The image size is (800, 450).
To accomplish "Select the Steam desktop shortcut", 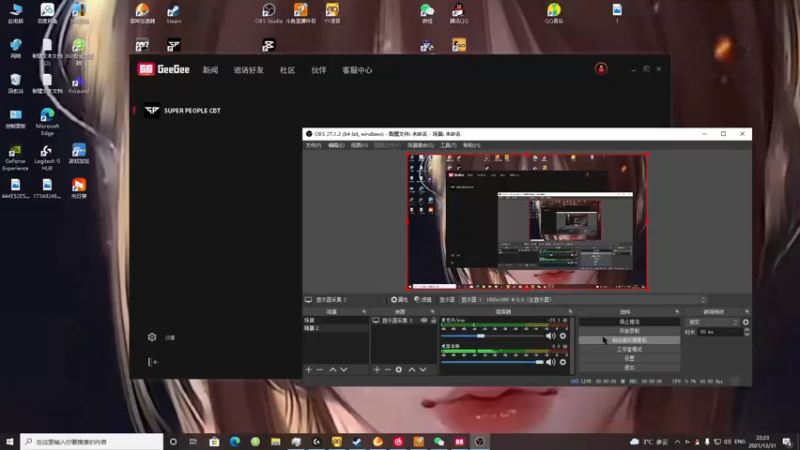I will [173, 13].
